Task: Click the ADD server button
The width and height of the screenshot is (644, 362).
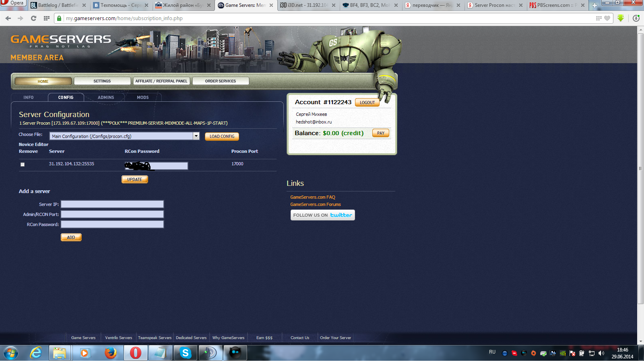Action: point(71,237)
